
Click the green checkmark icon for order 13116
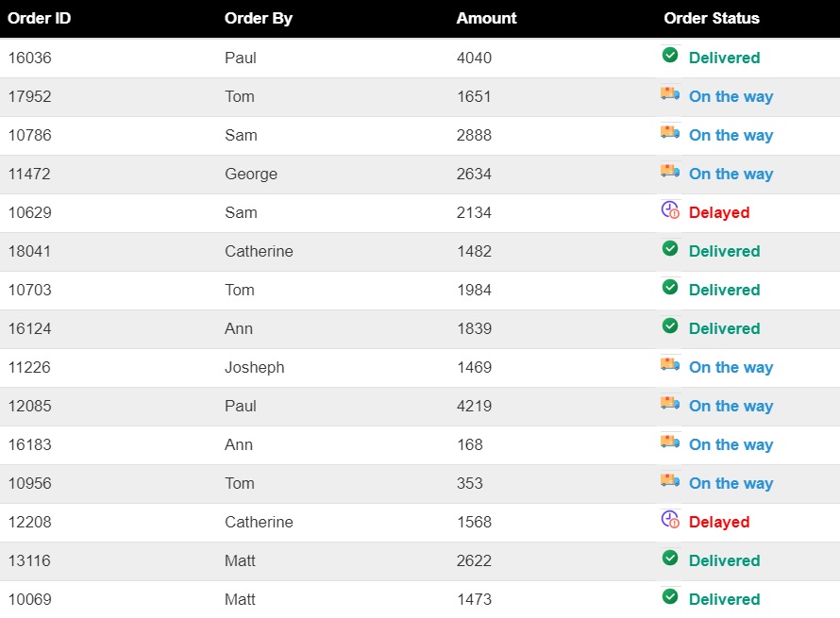click(670, 559)
